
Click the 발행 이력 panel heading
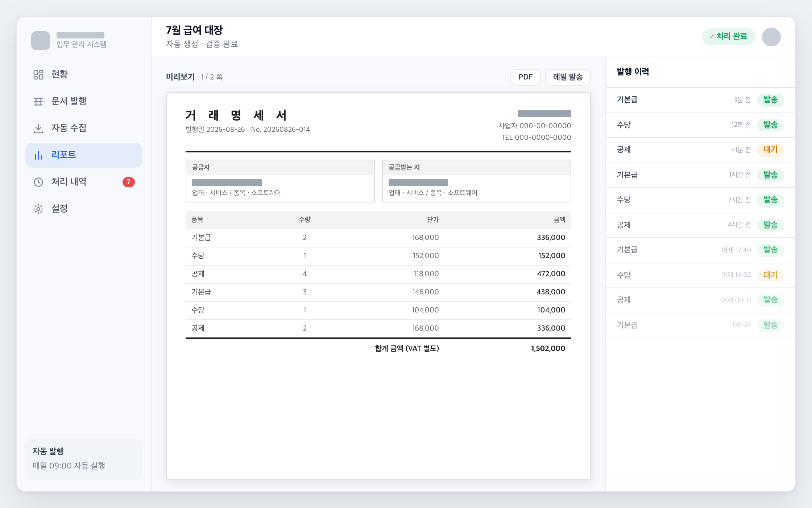(633, 72)
